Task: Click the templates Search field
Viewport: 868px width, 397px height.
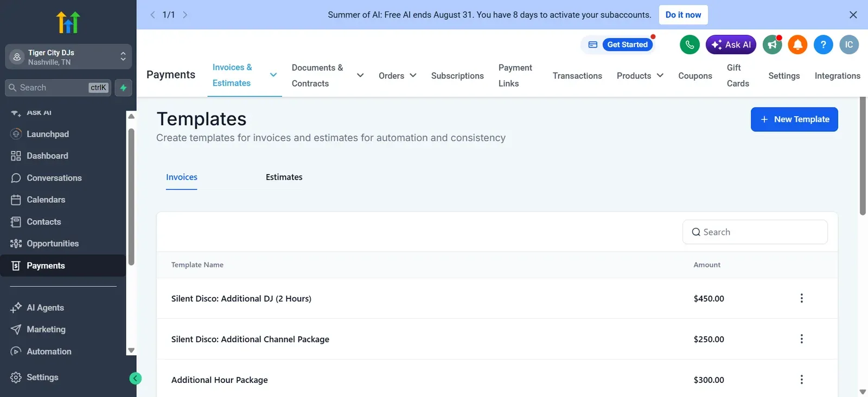Action: 755,232
